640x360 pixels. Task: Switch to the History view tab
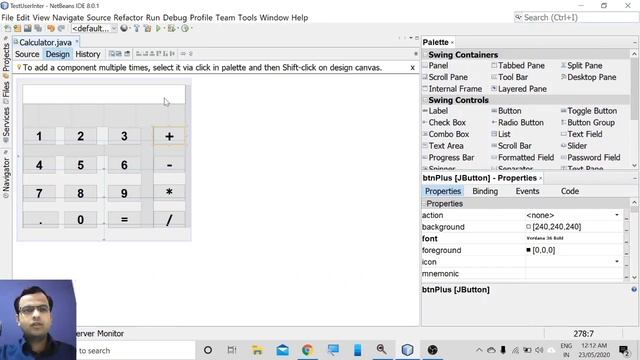(x=88, y=54)
